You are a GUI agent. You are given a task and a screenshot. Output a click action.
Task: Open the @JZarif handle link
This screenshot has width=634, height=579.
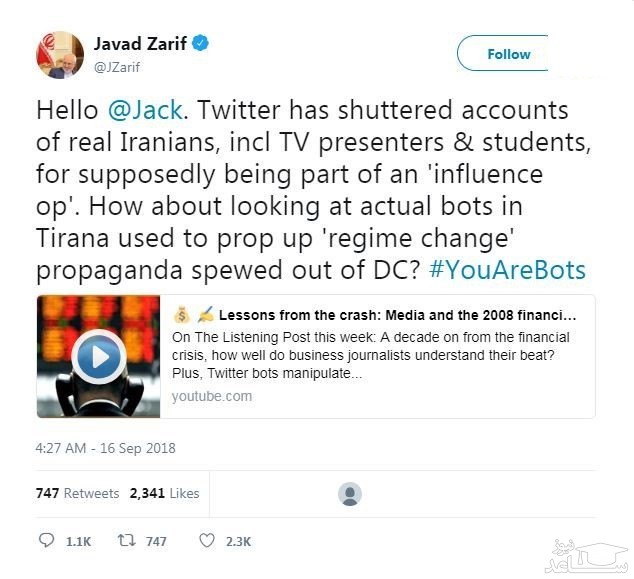click(116, 65)
